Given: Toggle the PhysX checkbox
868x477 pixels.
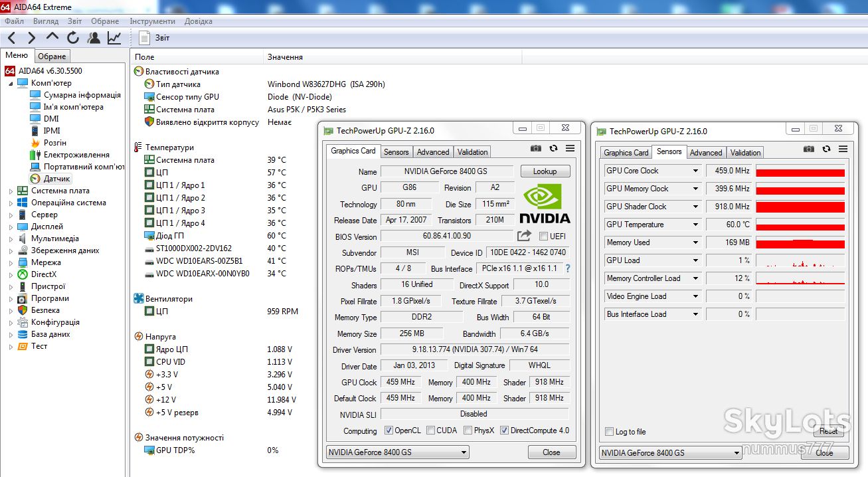Looking at the screenshot, I should click(x=468, y=430).
